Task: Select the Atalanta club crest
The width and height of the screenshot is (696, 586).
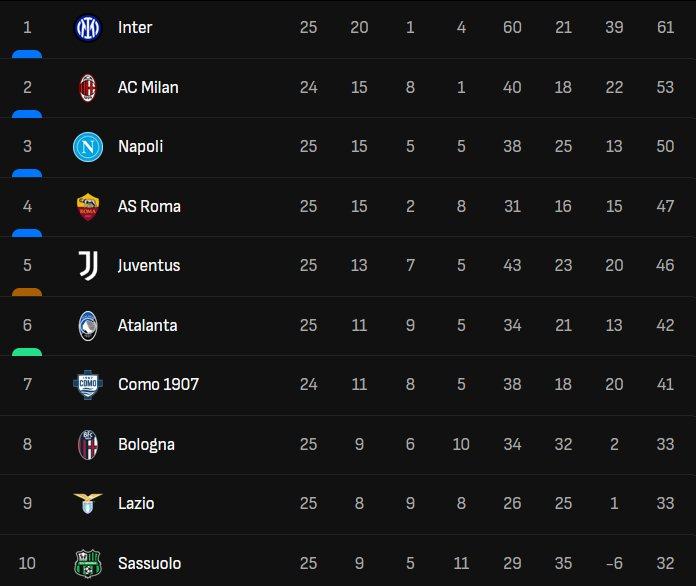Action: [x=88, y=326]
